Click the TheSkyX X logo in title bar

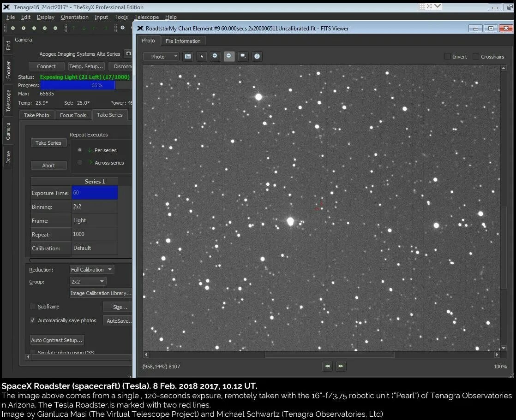6,7
